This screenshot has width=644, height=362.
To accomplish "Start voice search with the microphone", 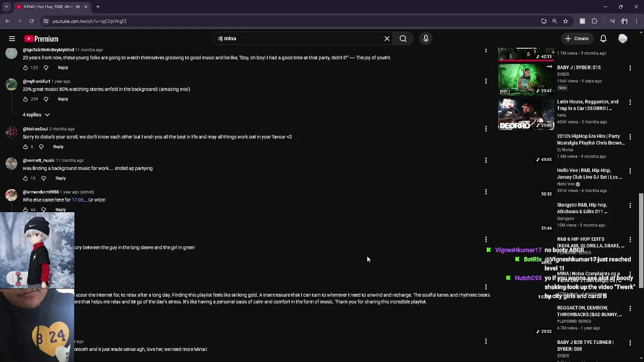I will coord(426,39).
